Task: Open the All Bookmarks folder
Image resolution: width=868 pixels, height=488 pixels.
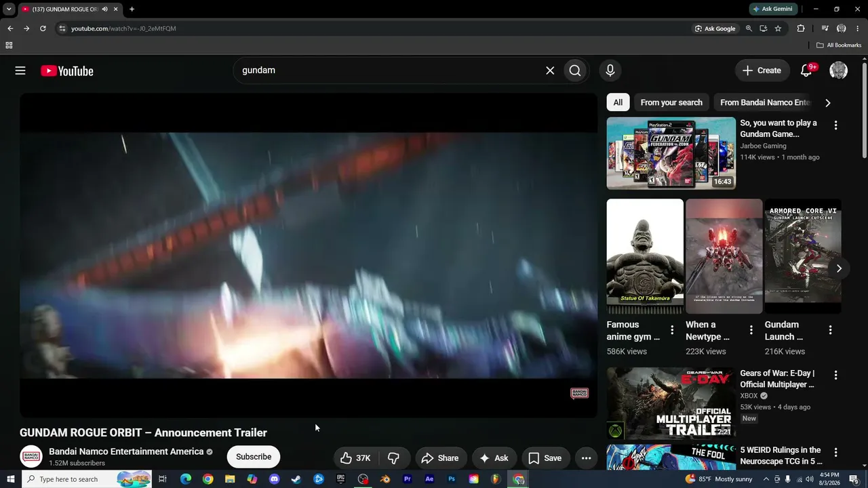Action: pyautogui.click(x=839, y=45)
